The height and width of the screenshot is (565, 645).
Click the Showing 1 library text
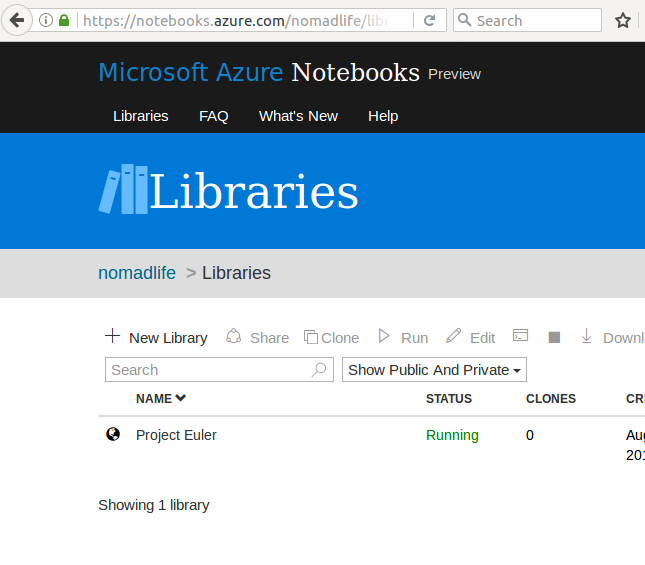click(154, 505)
